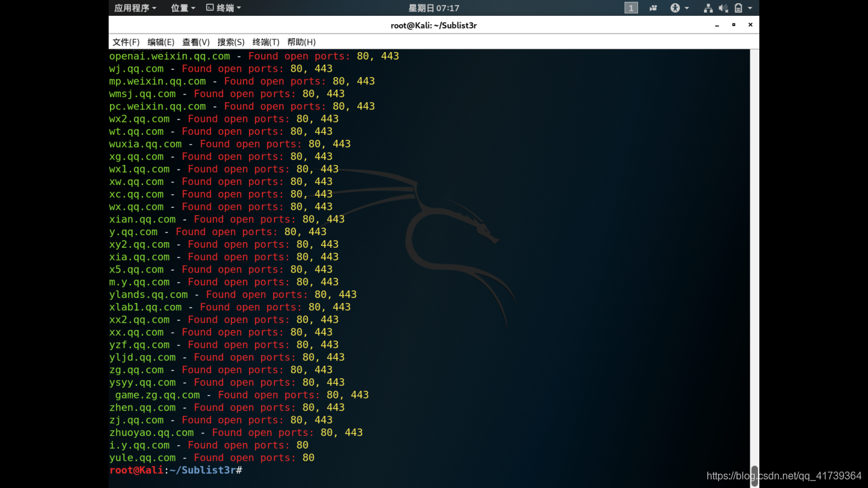
Task: Click the text xc.qq.com
Action: pos(137,194)
